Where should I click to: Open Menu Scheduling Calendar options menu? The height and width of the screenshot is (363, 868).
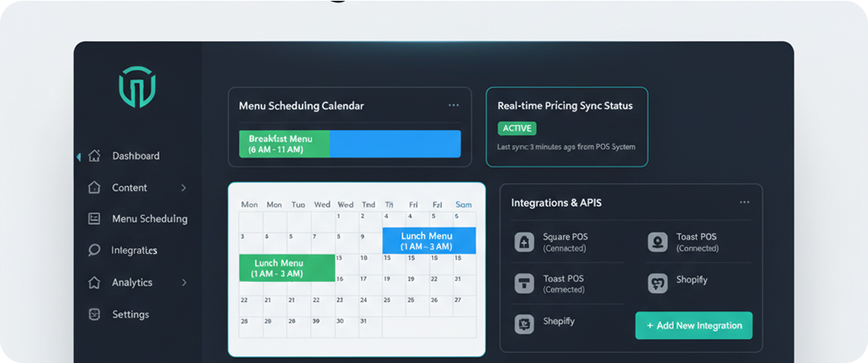(x=453, y=105)
